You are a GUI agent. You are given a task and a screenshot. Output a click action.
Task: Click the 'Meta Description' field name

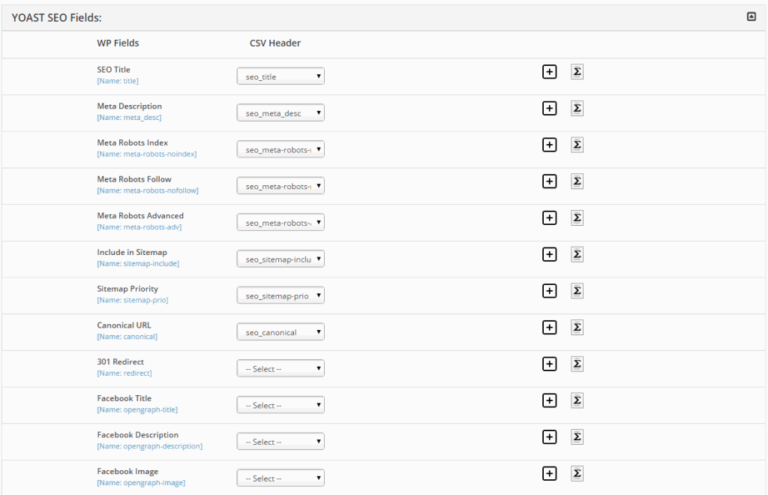tap(129, 106)
